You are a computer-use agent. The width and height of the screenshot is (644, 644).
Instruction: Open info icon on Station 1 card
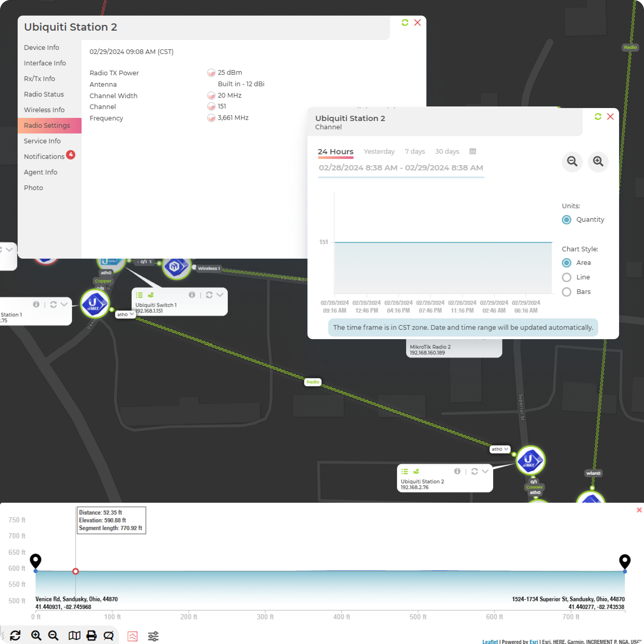point(36,304)
